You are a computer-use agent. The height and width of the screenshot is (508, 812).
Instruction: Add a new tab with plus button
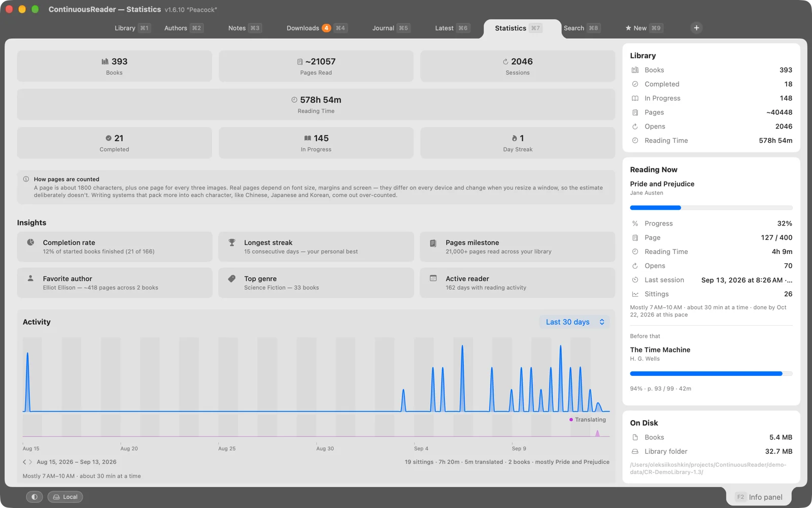click(x=696, y=28)
